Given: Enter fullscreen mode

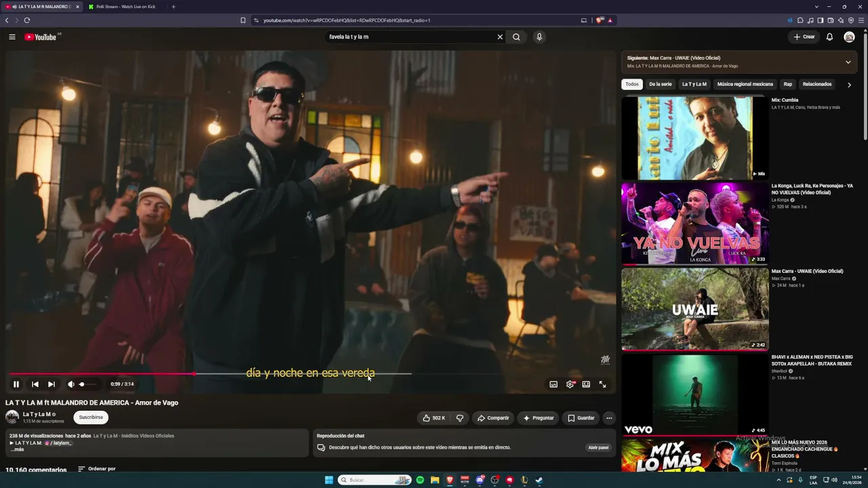Looking at the screenshot, I should pyautogui.click(x=602, y=384).
